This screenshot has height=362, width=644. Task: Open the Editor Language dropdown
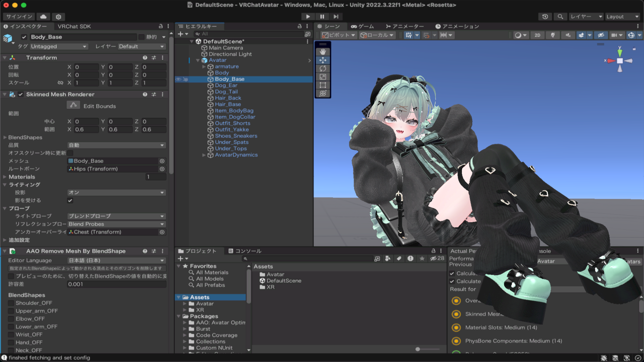coord(116,260)
